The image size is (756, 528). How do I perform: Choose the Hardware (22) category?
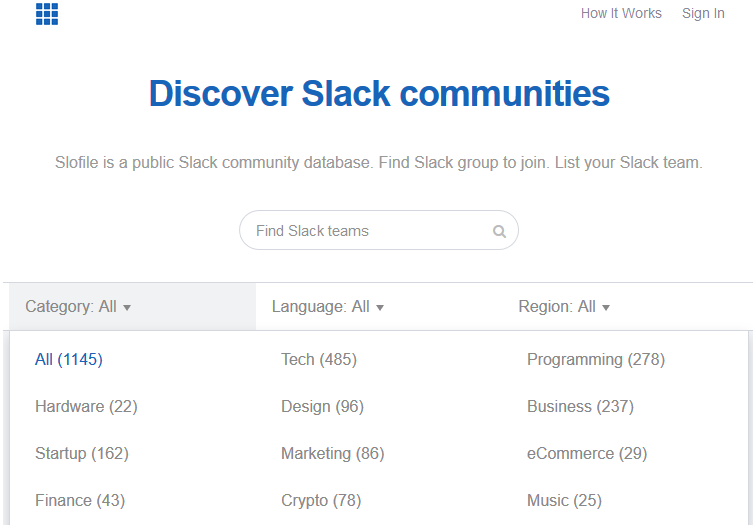pyautogui.click(x=86, y=406)
